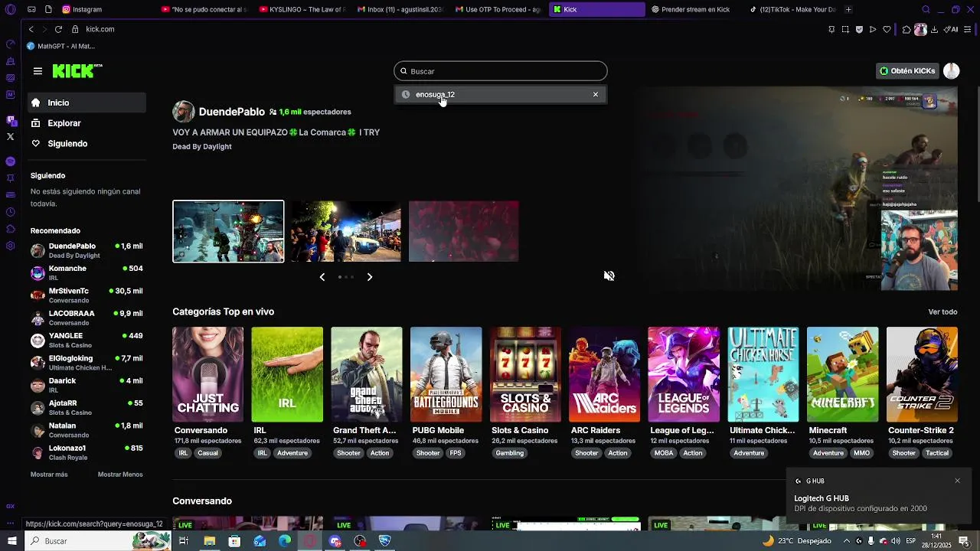The width and height of the screenshot is (980, 551).
Task: Open the Counter-Strike 2 category card
Action: [922, 375]
